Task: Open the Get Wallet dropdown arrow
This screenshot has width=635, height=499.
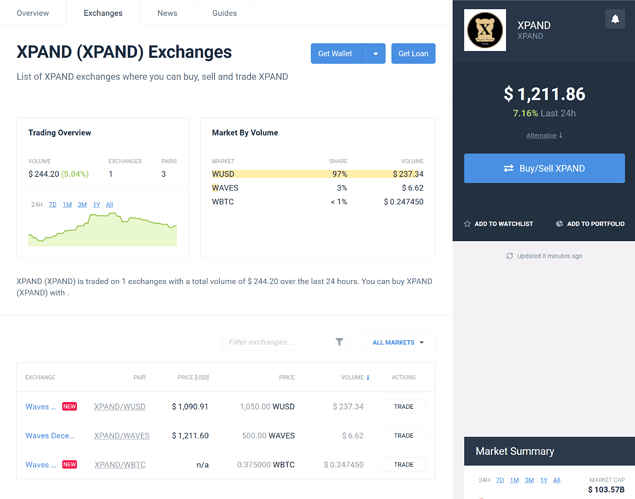Action: [375, 54]
